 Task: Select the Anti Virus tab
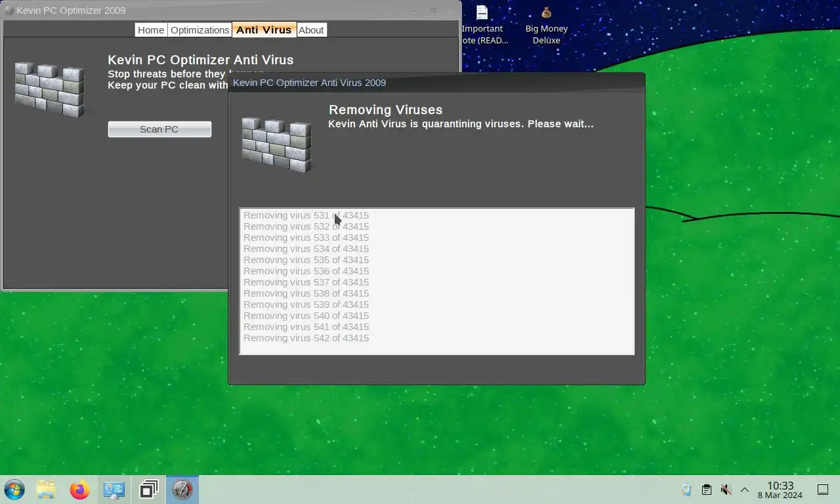[x=264, y=30]
